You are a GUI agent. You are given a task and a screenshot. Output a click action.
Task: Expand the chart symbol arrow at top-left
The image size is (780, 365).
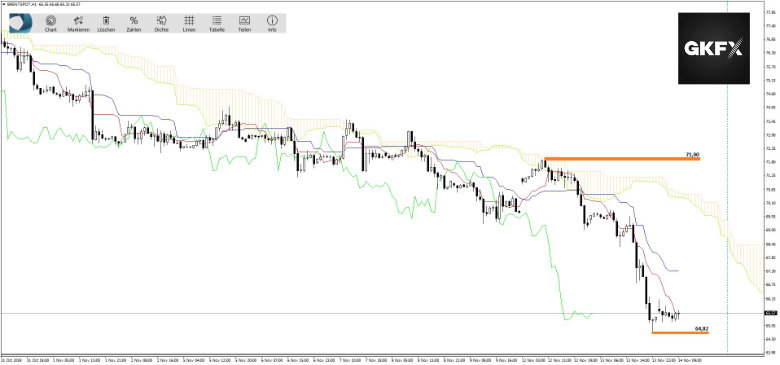coord(3,4)
